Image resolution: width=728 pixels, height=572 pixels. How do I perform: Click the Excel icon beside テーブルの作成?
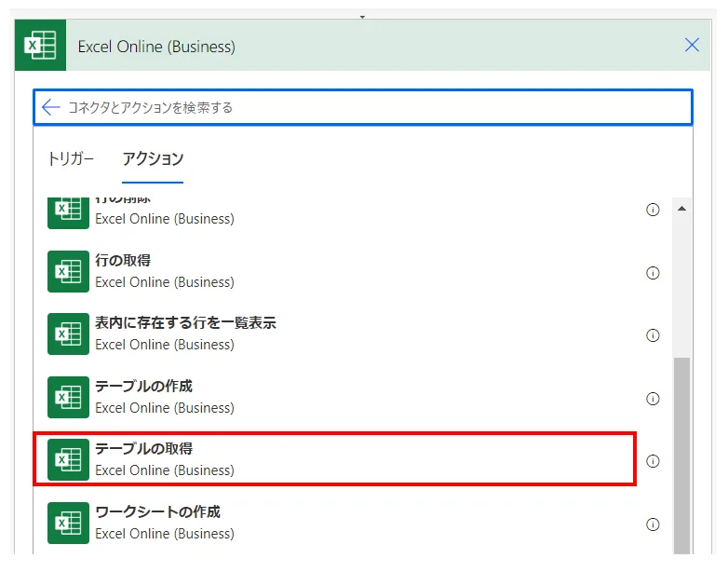[x=68, y=397]
